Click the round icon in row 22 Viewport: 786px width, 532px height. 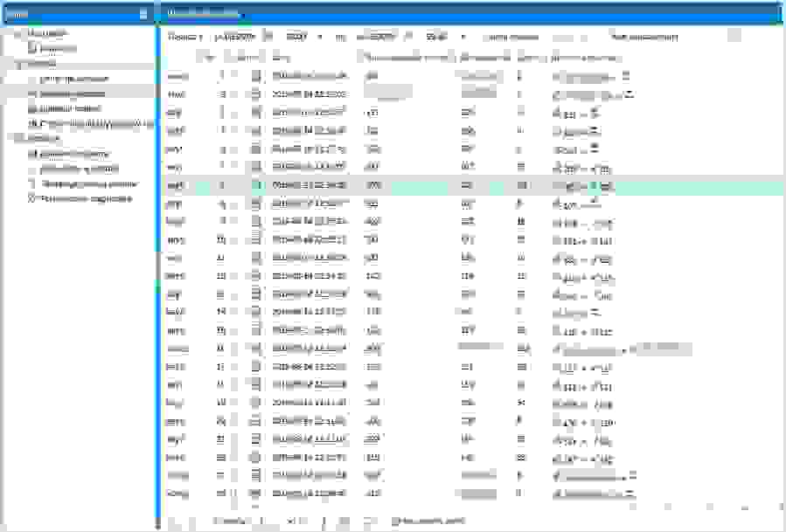256,457
